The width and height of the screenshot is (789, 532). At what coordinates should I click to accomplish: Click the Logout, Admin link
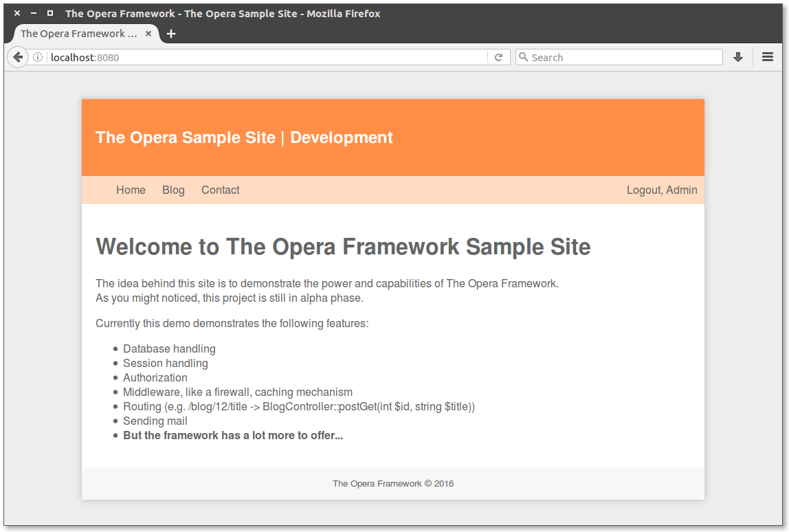coord(662,190)
